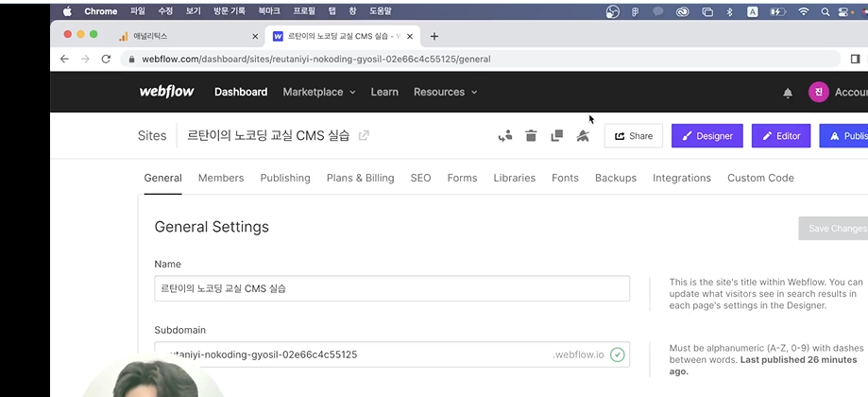Close the 애널리틱스 browser tab

coord(255,36)
